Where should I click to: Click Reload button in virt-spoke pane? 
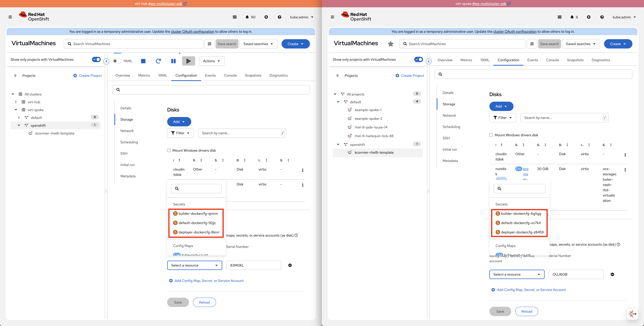pos(526,311)
